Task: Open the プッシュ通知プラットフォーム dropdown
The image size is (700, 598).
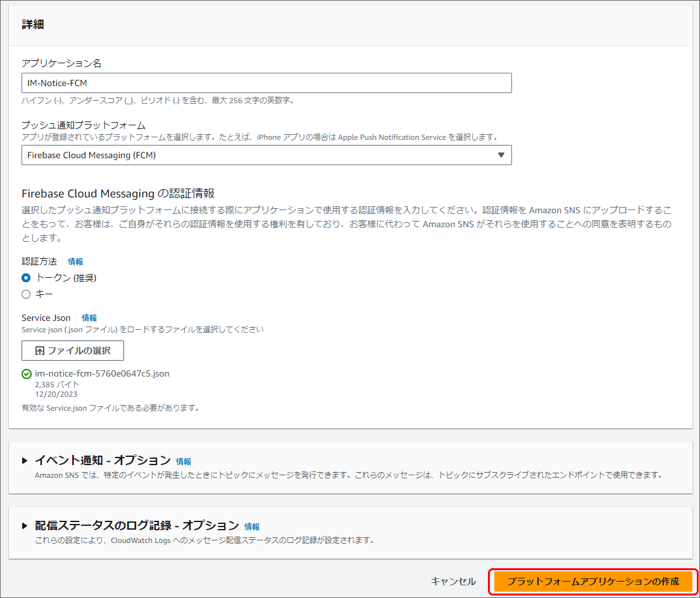Action: pyautogui.click(x=266, y=155)
